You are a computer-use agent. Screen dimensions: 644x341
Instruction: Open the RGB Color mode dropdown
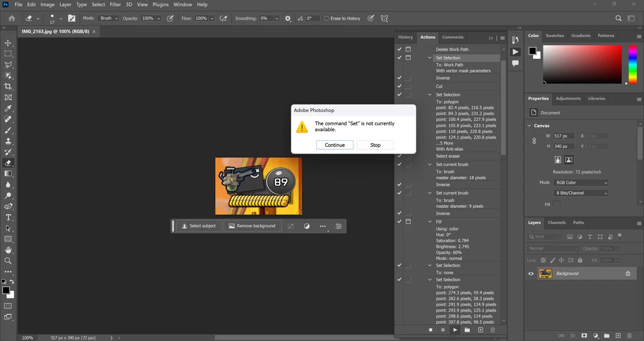pyautogui.click(x=580, y=183)
